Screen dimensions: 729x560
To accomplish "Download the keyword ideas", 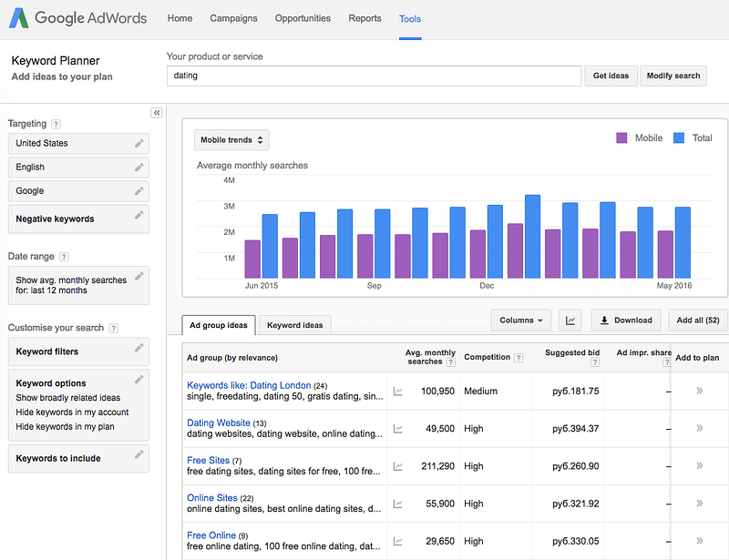I will coord(625,320).
